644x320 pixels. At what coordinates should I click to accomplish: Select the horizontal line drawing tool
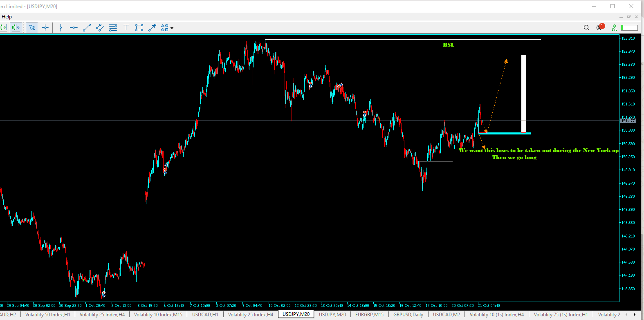click(74, 28)
